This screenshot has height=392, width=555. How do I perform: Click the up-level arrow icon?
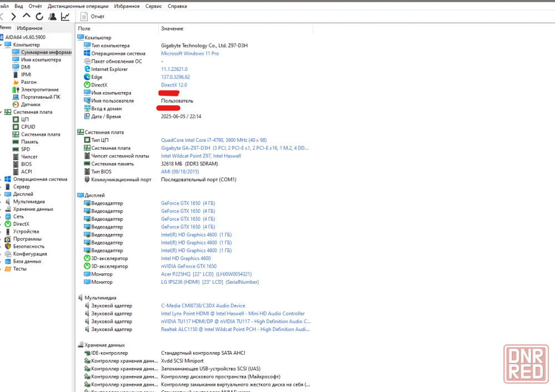point(27,16)
